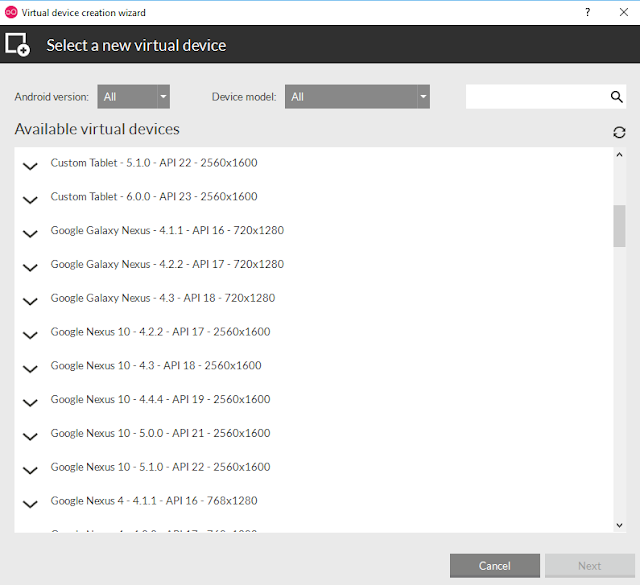The image size is (640, 585).
Task: Select Google Galaxy Nexus - 4.3 - API 18
Action: (162, 298)
